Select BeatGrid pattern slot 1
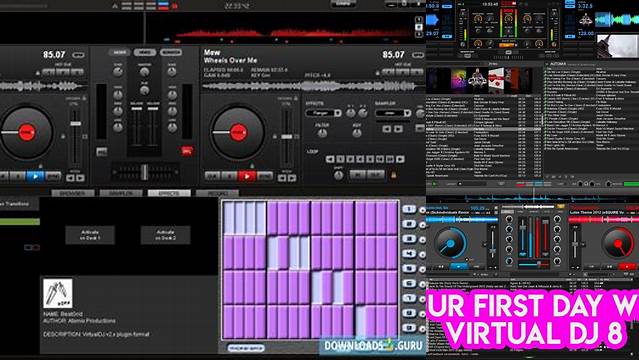This screenshot has width=639, height=360. [409, 210]
